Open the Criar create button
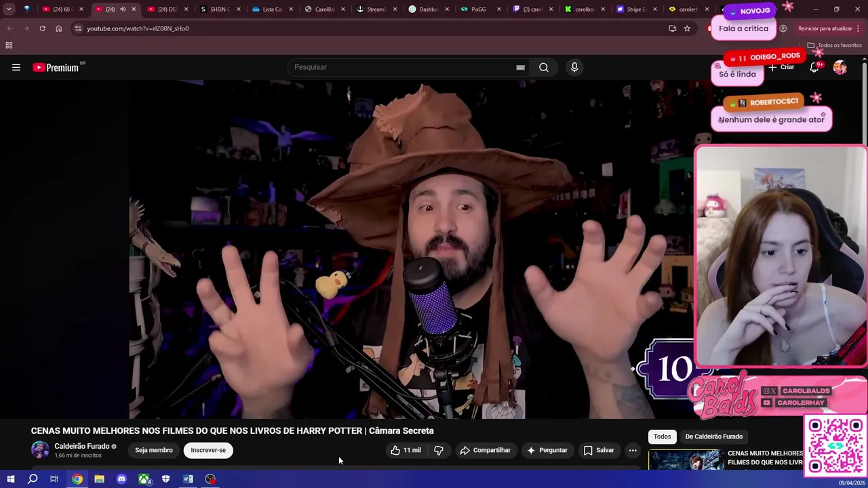 pos(781,67)
